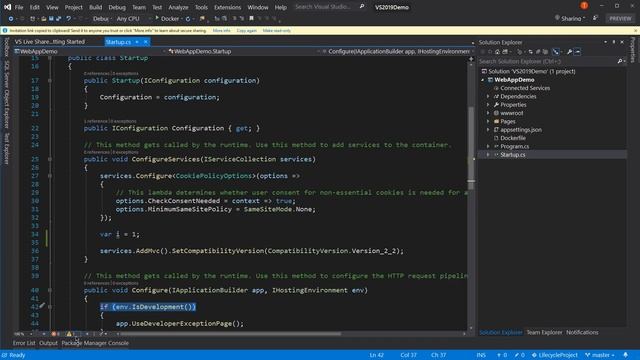Click the pending changes pencil indicator
The width and height of the screenshot is (640, 360).
(x=519, y=355)
